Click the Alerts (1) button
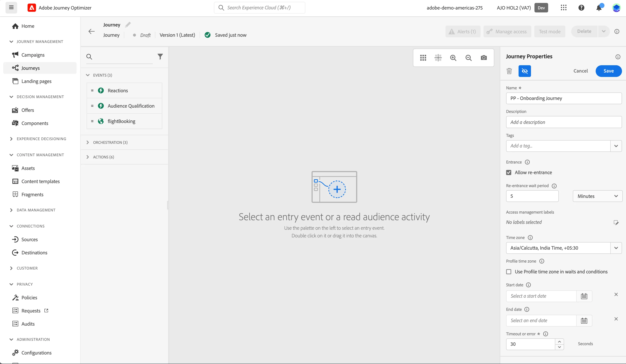This screenshot has height=364, width=626. coord(462,32)
